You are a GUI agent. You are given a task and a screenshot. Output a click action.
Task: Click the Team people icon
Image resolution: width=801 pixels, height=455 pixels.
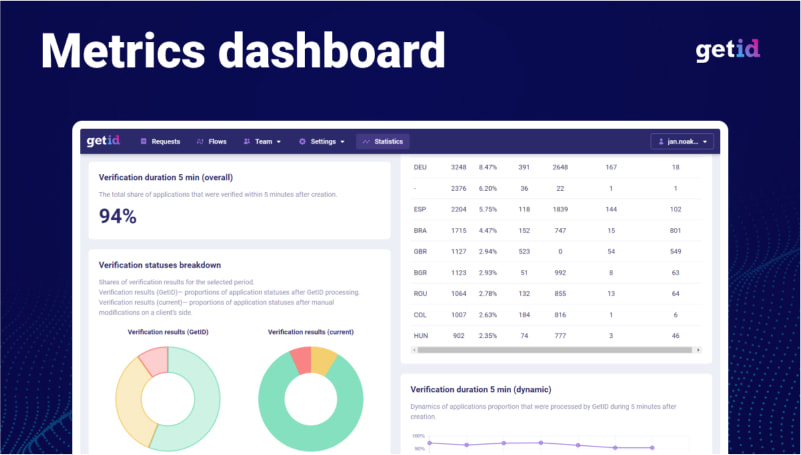(247, 141)
